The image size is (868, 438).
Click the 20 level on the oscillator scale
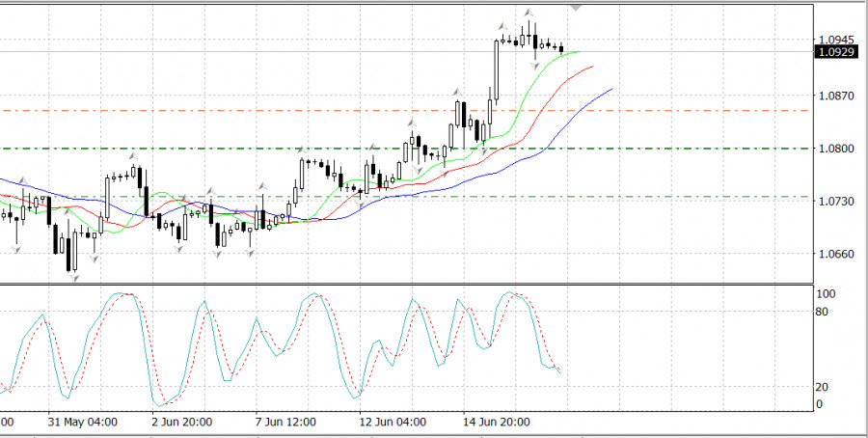coord(823,387)
